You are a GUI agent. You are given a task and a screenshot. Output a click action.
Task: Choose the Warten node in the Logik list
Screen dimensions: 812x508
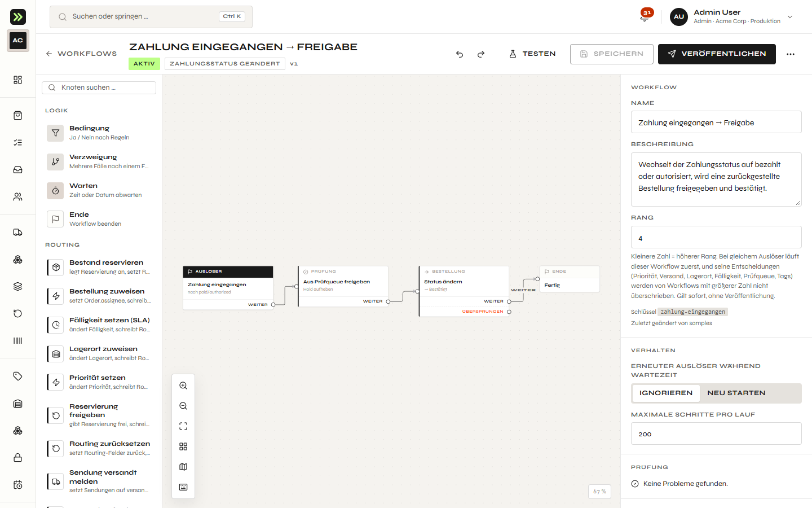pos(99,190)
